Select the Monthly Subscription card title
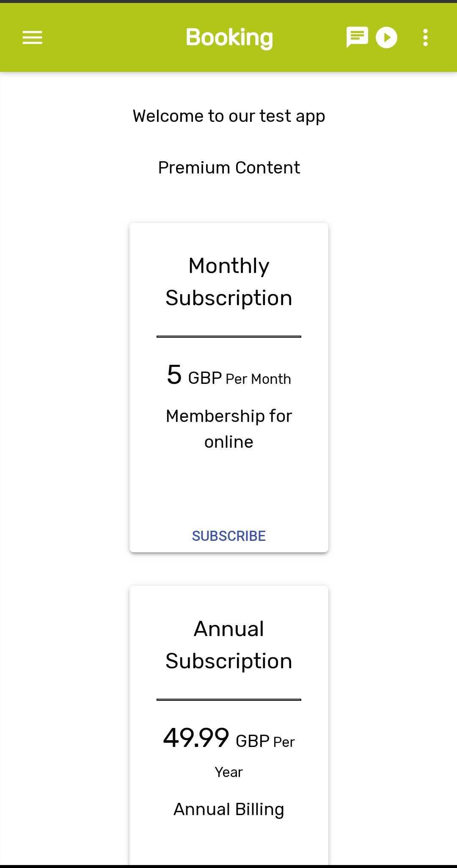Viewport: 457px width, 868px height. point(229,281)
